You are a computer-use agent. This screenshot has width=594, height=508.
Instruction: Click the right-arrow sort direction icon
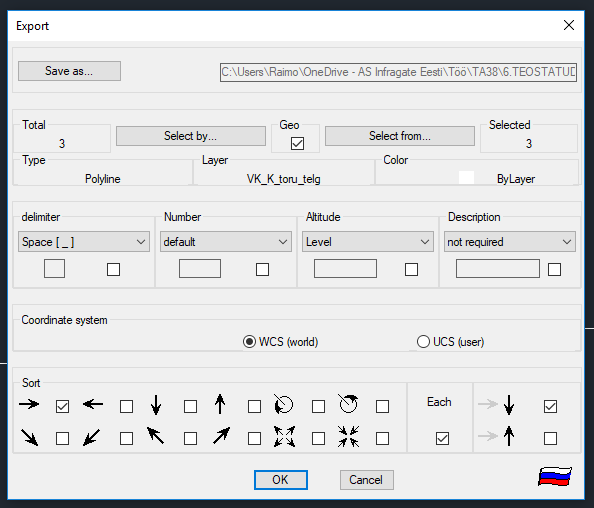29,404
